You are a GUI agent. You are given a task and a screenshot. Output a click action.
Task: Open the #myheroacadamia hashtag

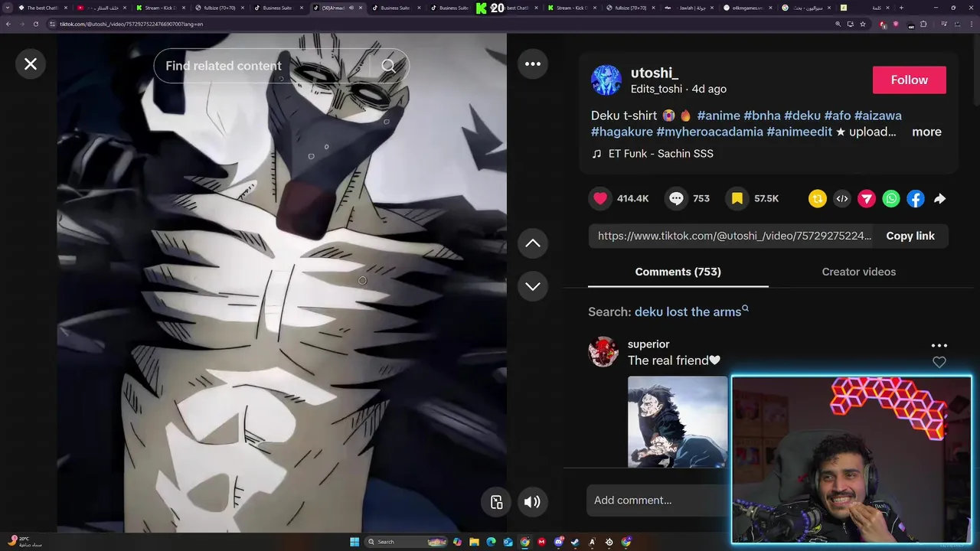(710, 132)
